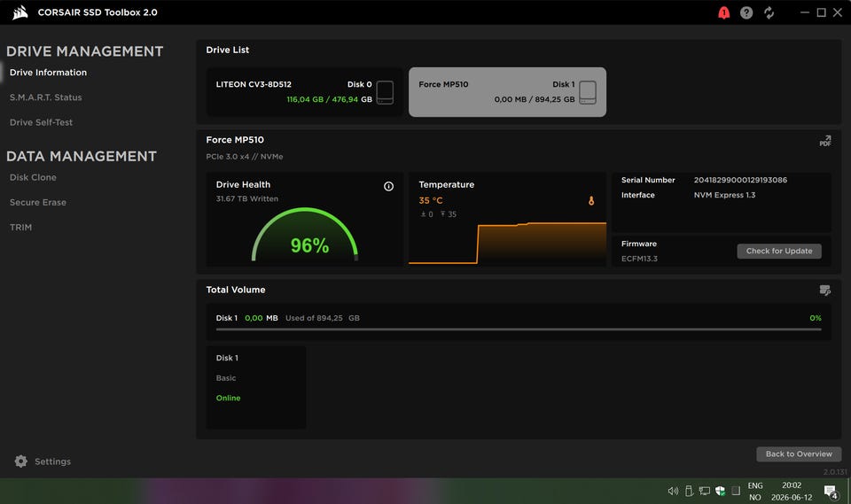Image resolution: width=851 pixels, height=504 pixels.
Task: Click Back to Overview button
Action: (799, 454)
